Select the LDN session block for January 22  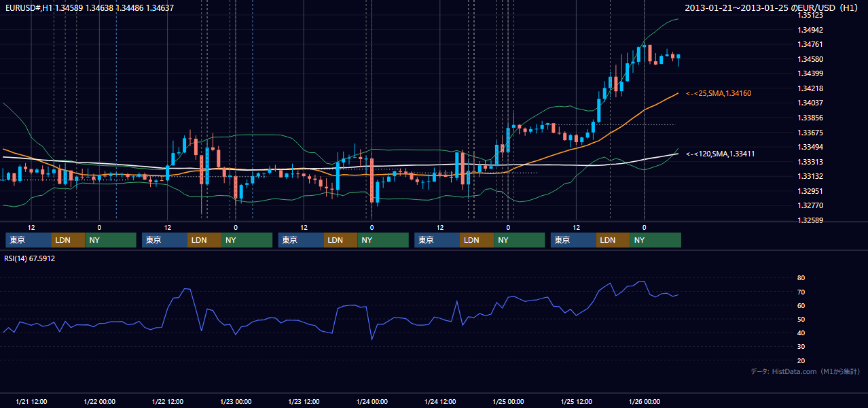[205, 240]
